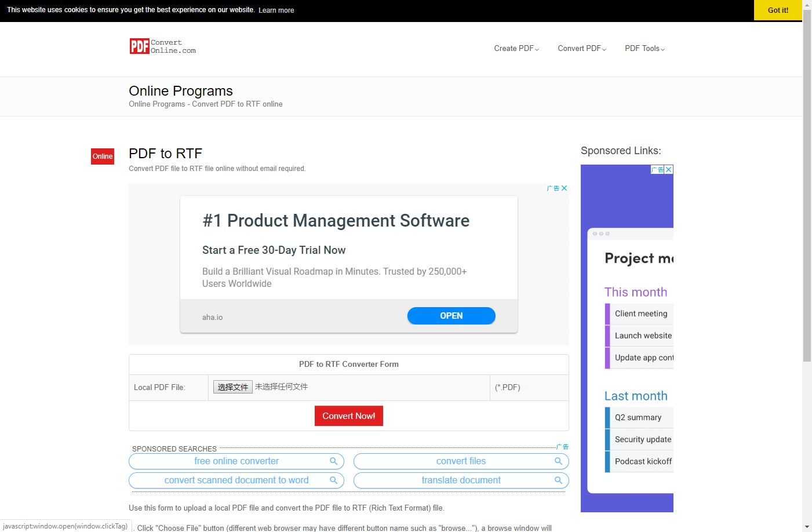Click the OPEN button in the ad

tap(451, 316)
